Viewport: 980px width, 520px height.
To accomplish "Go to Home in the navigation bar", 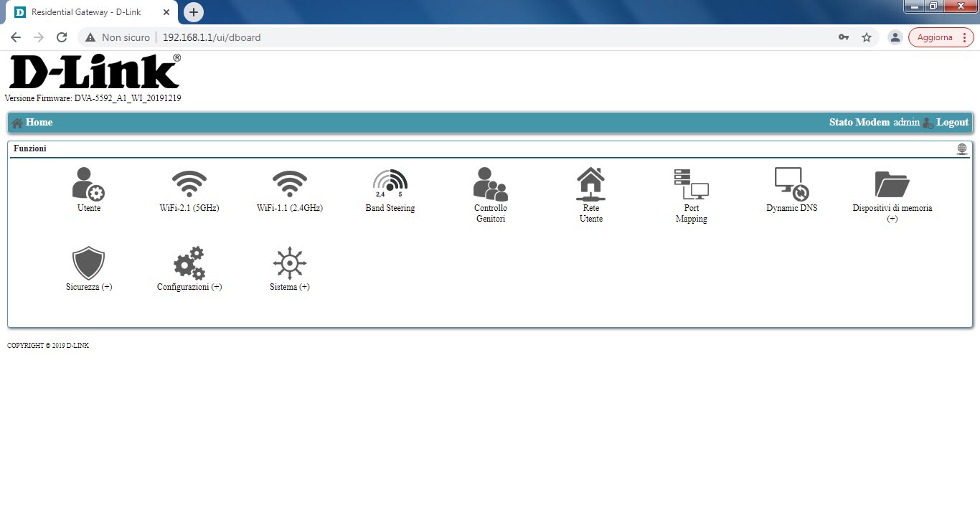I will coord(39,123).
